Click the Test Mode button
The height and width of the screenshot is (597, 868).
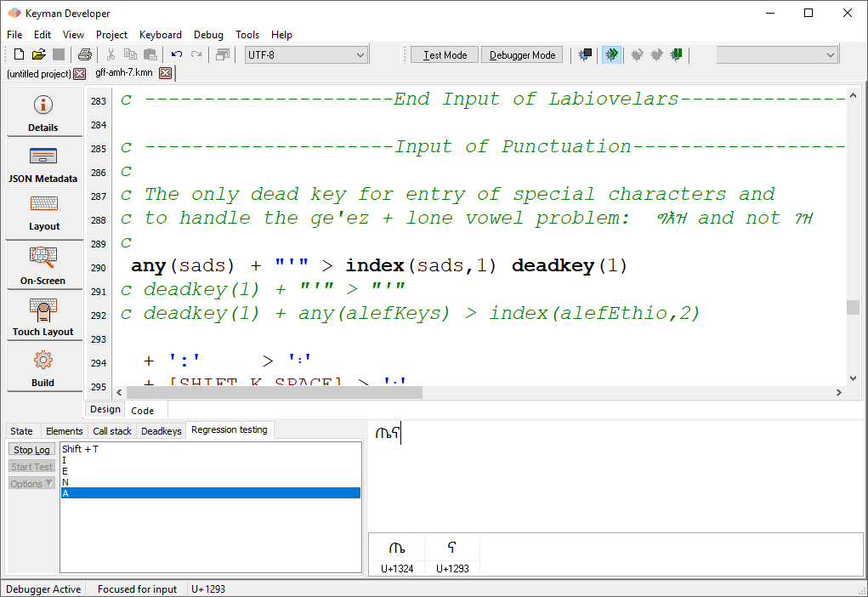coord(445,54)
